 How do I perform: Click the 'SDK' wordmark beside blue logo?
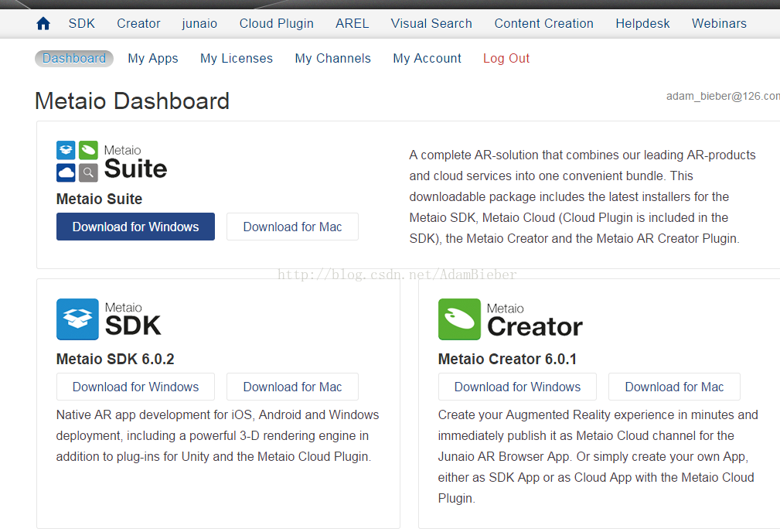[x=133, y=326]
